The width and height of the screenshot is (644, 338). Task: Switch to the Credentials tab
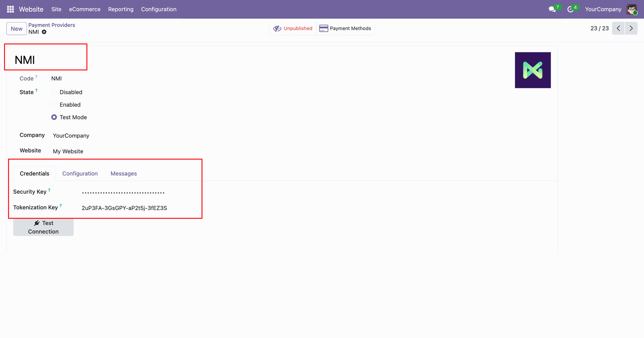pos(35,174)
